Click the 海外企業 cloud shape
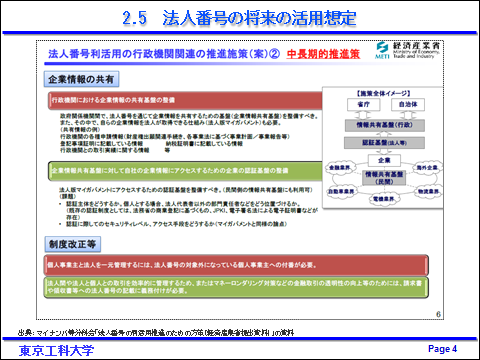This screenshot has height=360, width=480. pyautogui.click(x=427, y=167)
